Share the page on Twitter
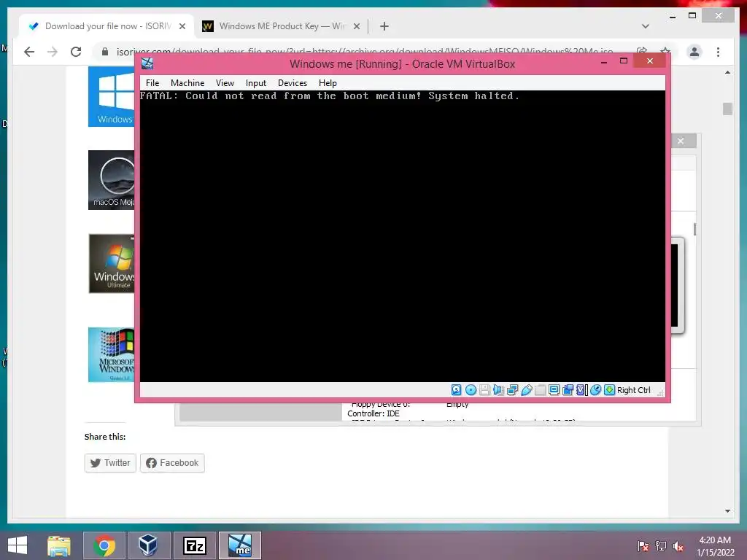This screenshot has height=560, width=747. [x=110, y=463]
